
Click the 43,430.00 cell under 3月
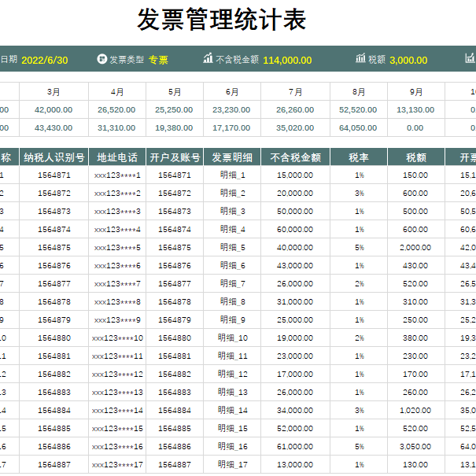(54, 127)
